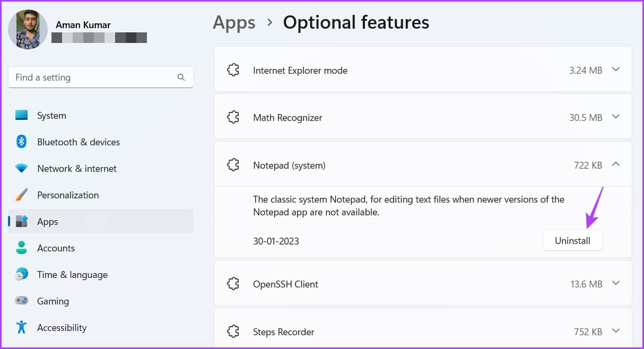Click the Steps Recorder label
Viewport: 644px width, 349px height.
284,331
